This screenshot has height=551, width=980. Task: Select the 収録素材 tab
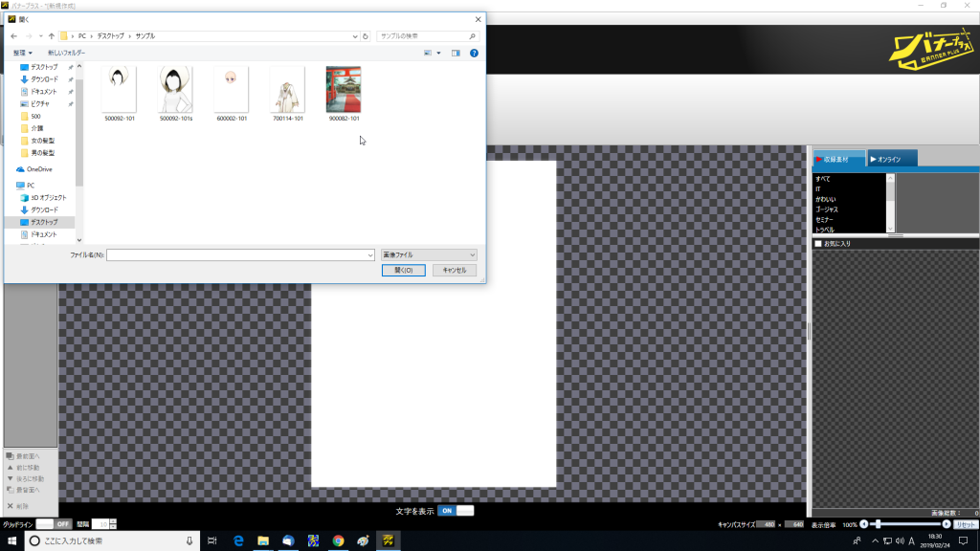[x=838, y=159]
